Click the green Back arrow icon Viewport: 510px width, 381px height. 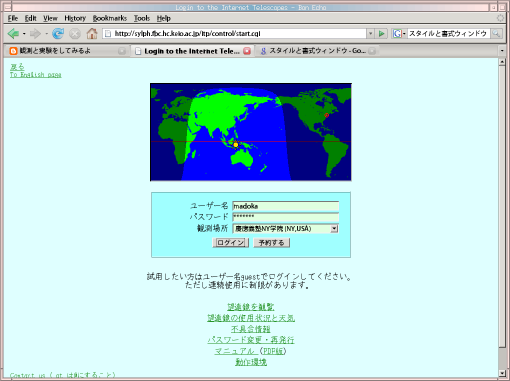pyautogui.click(x=13, y=33)
